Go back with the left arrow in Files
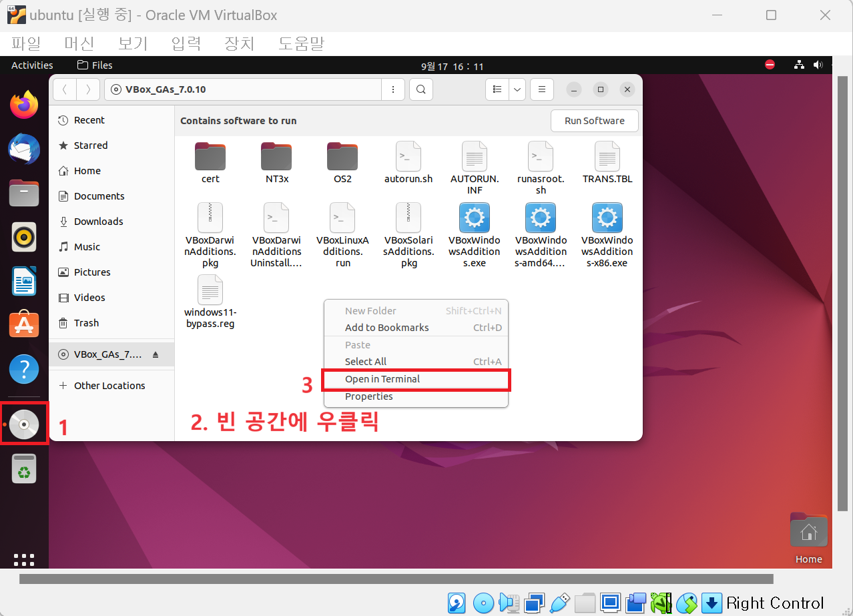 [x=65, y=89]
